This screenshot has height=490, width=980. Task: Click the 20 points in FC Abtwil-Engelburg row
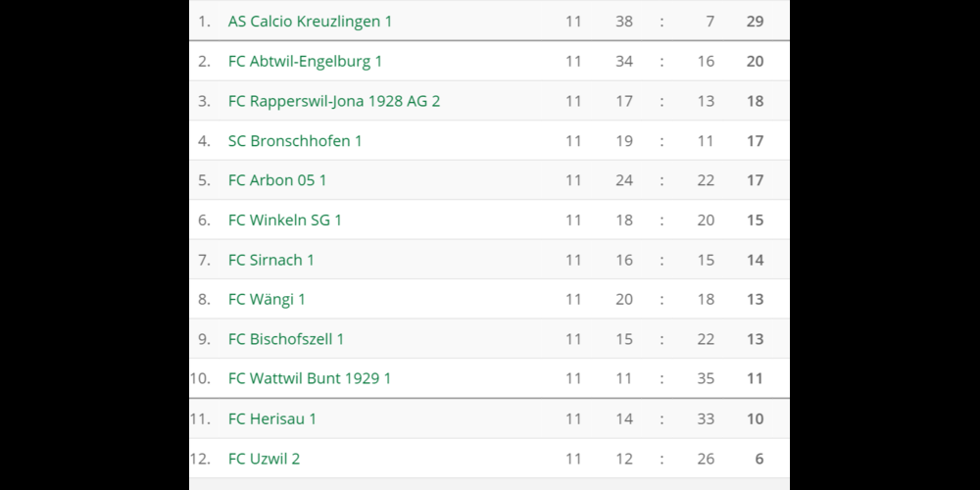tap(755, 61)
